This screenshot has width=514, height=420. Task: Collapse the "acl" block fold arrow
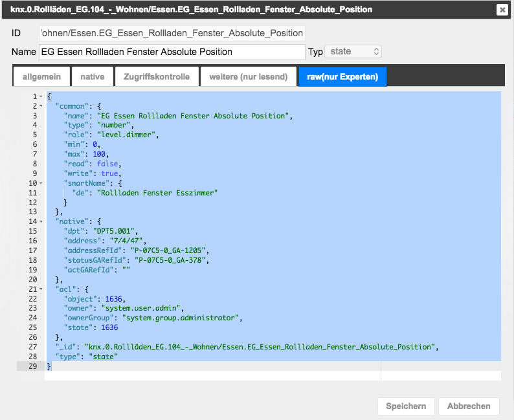click(x=41, y=289)
